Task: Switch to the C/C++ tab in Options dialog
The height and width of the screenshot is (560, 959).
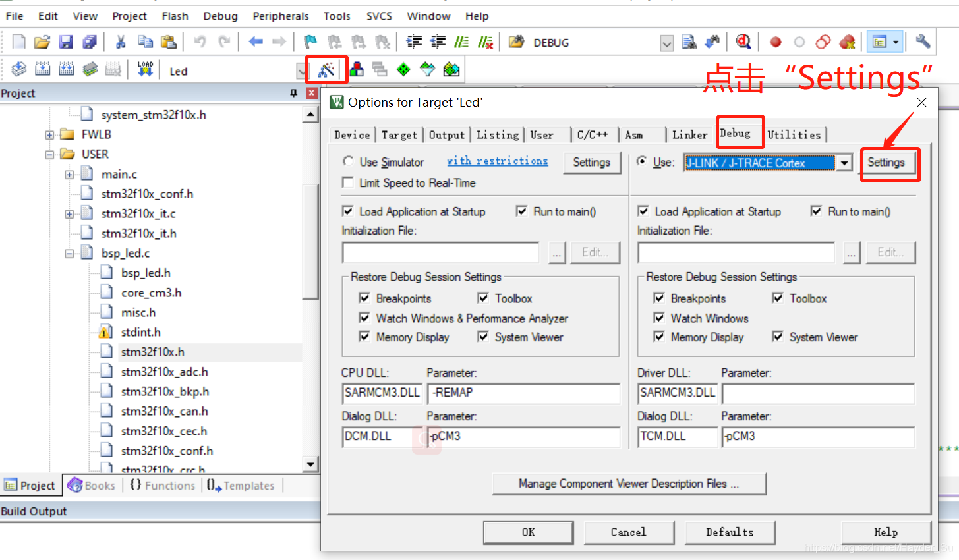Action: (x=593, y=134)
